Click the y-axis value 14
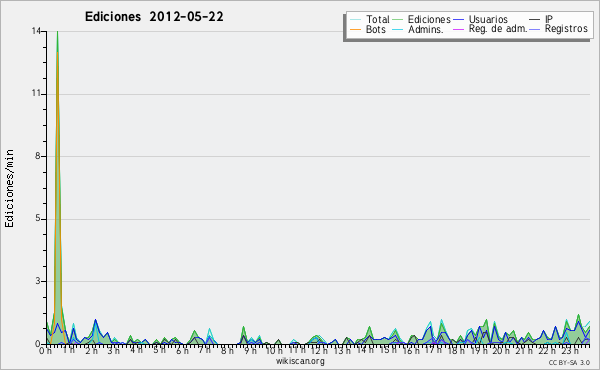This screenshot has width=600, height=370. coord(36,31)
